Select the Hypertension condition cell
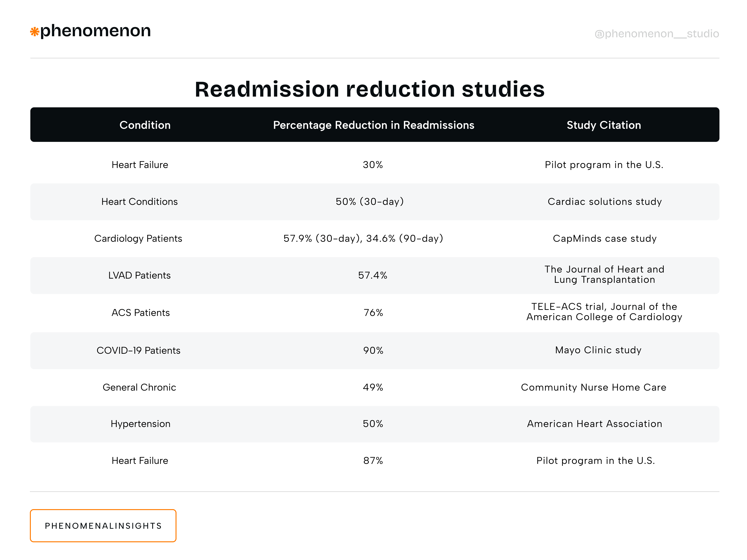 point(141,424)
